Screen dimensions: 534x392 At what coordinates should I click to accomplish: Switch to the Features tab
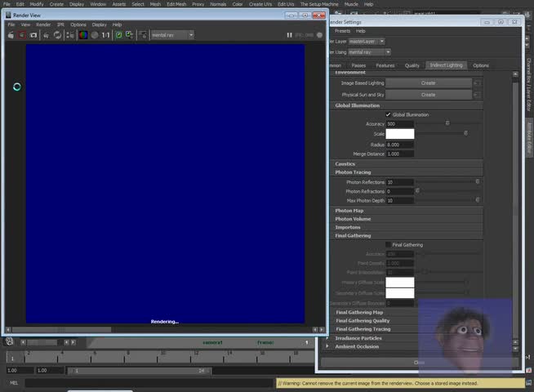tap(385, 65)
